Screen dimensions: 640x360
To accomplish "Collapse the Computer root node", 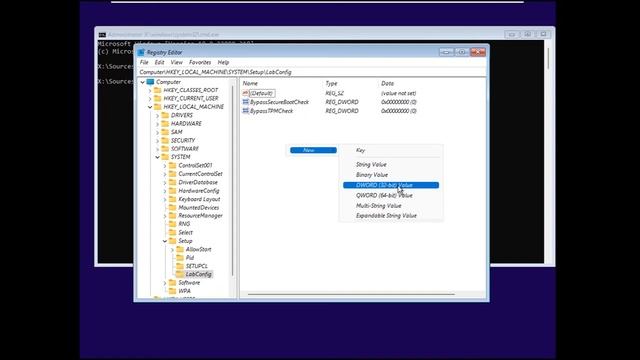I will point(142,82).
